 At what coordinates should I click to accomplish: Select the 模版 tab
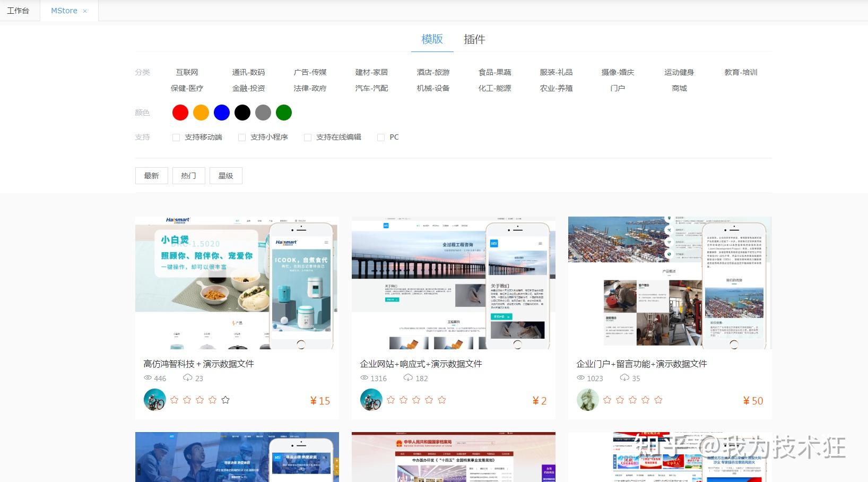tap(432, 39)
